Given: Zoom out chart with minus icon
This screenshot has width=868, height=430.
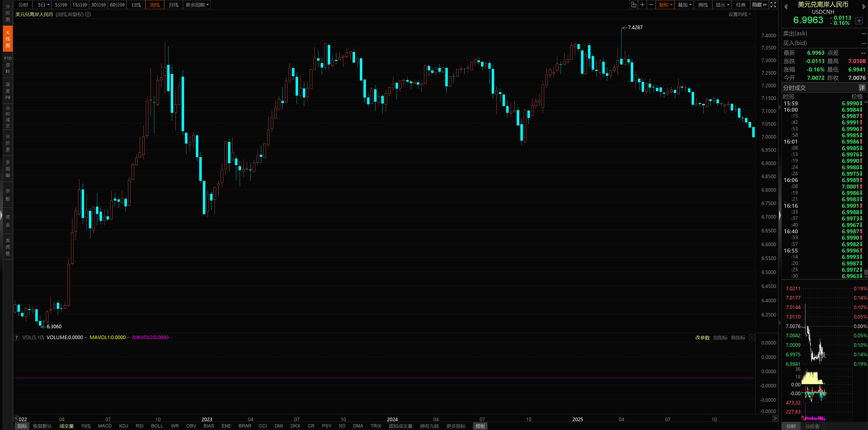Looking at the screenshot, I should 651,5.
